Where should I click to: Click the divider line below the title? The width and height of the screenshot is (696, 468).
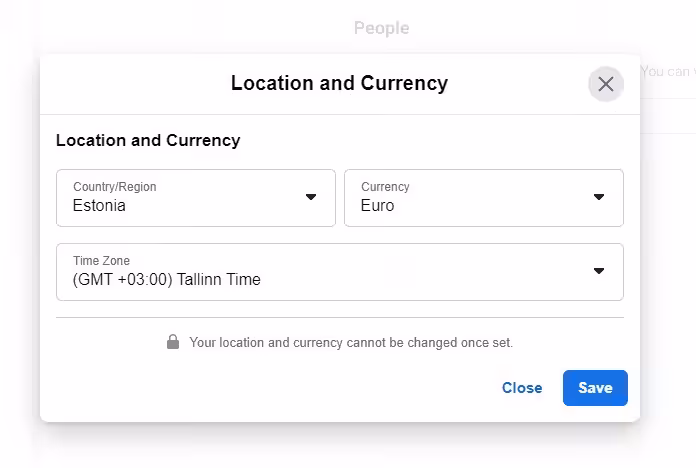pos(339,114)
